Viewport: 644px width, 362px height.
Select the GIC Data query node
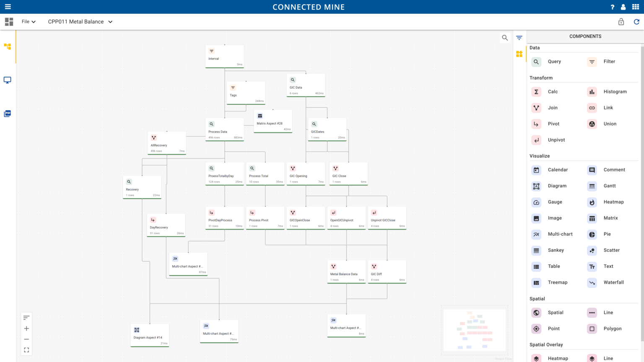(x=306, y=85)
